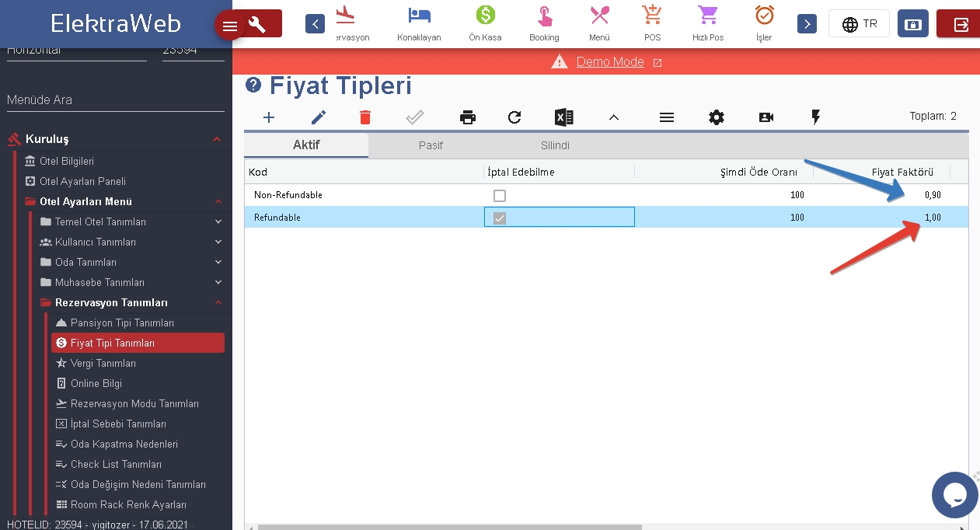Viewport: 980px width, 530px height.
Task: Check the Non-Refundable cancel checkbox
Action: coord(500,195)
